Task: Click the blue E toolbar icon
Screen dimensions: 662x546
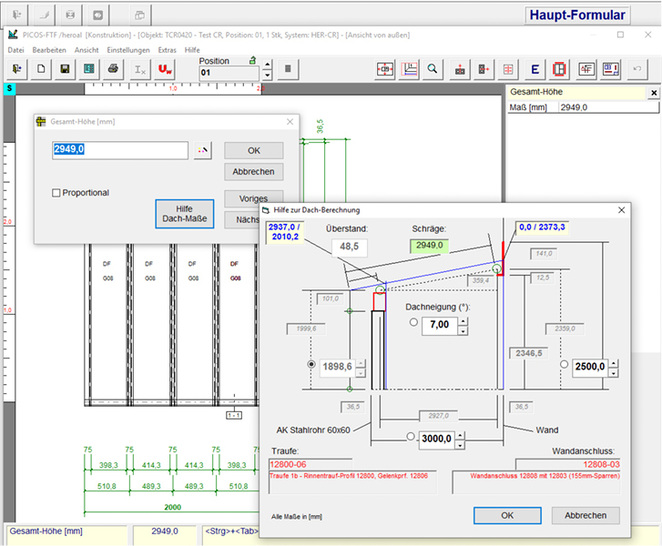Action: click(535, 69)
